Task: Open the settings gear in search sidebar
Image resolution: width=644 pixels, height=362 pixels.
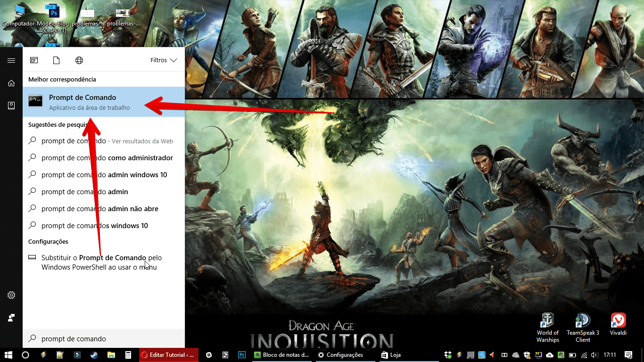Action: tap(11, 295)
